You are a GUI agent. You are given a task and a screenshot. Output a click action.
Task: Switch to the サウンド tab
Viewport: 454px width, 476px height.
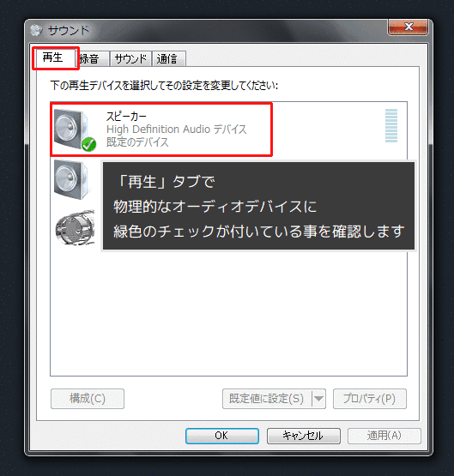130,59
